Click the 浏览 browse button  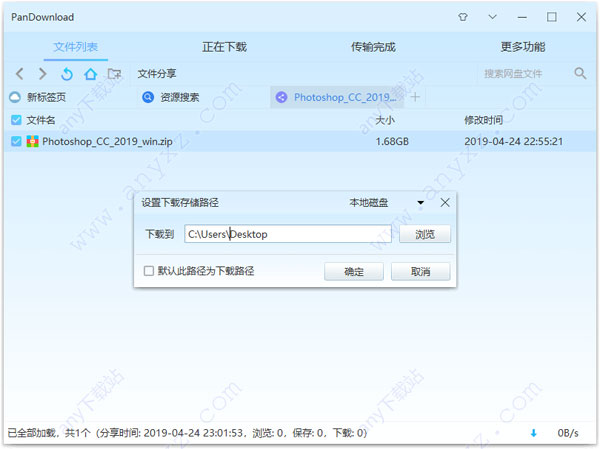(x=425, y=234)
